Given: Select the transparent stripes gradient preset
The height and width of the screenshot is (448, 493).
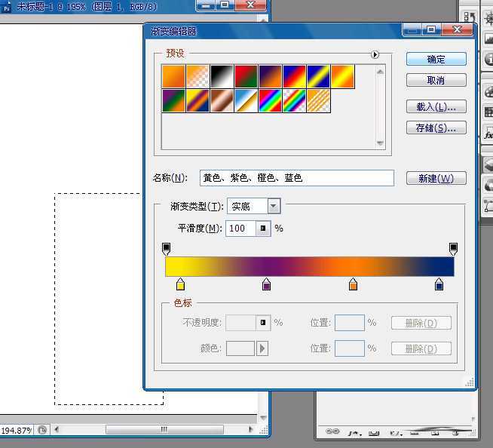Looking at the screenshot, I should pos(318,100).
